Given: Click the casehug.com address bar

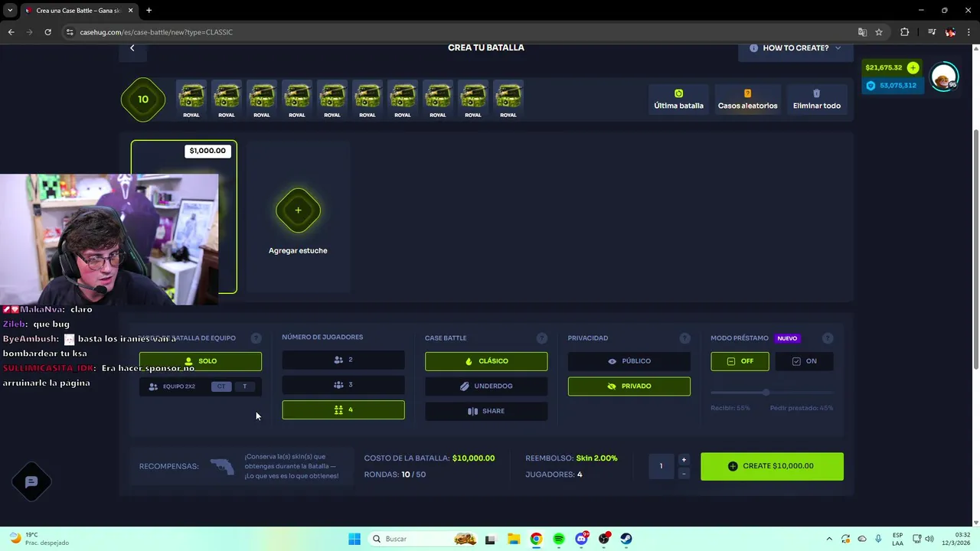Looking at the screenshot, I should (459, 32).
